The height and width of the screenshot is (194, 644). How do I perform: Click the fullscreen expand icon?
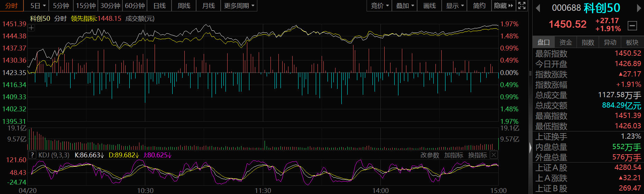point(522,6)
